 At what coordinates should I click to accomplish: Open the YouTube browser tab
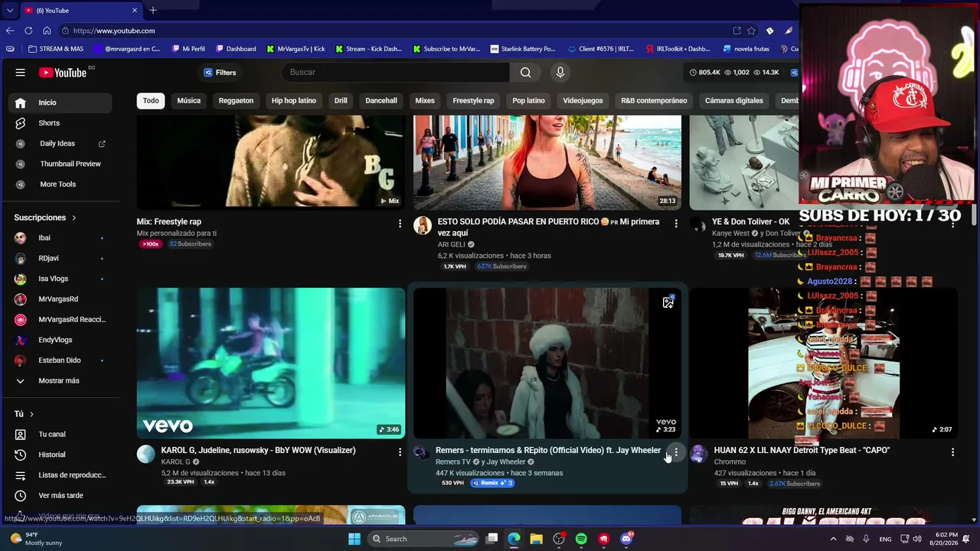pos(80,11)
